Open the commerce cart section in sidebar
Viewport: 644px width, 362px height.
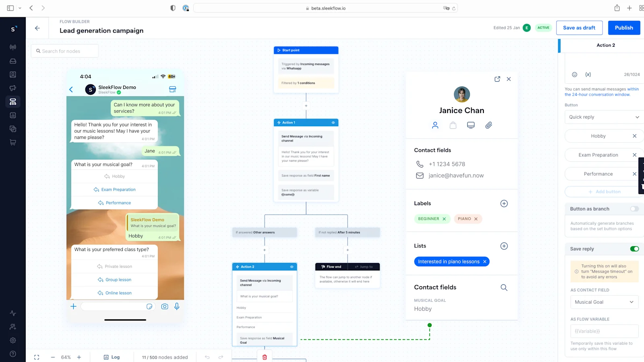point(12,142)
